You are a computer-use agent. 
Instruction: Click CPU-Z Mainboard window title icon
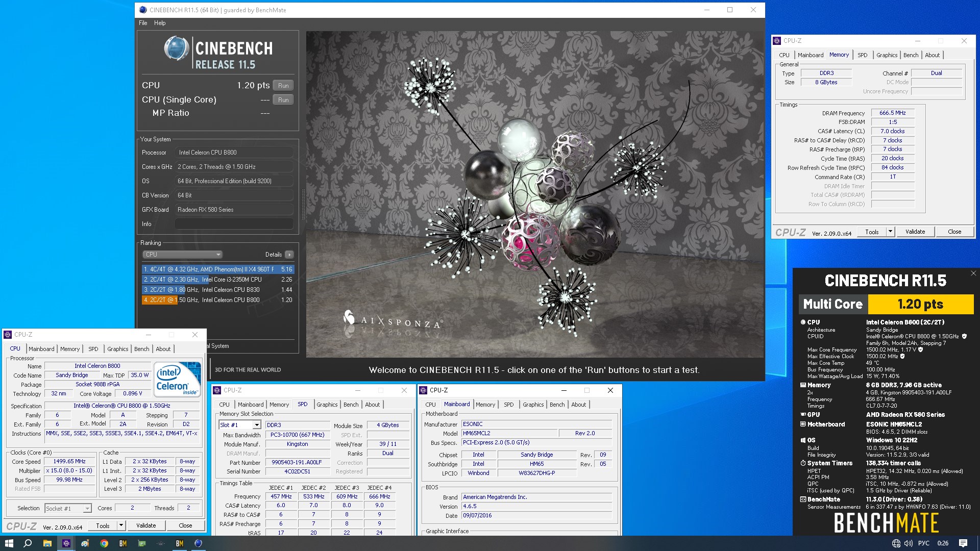pos(423,390)
